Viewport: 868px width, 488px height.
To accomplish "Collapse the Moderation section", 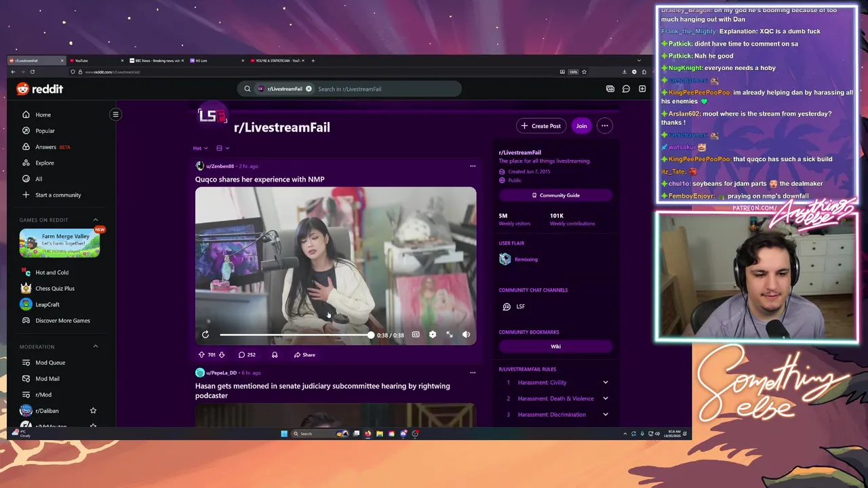I will click(x=96, y=346).
